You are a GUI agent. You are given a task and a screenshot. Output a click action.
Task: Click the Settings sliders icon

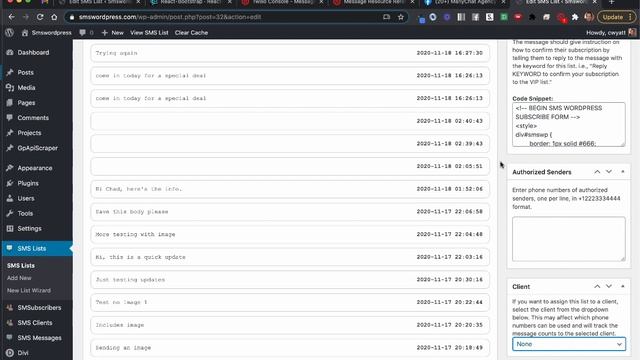click(10, 229)
